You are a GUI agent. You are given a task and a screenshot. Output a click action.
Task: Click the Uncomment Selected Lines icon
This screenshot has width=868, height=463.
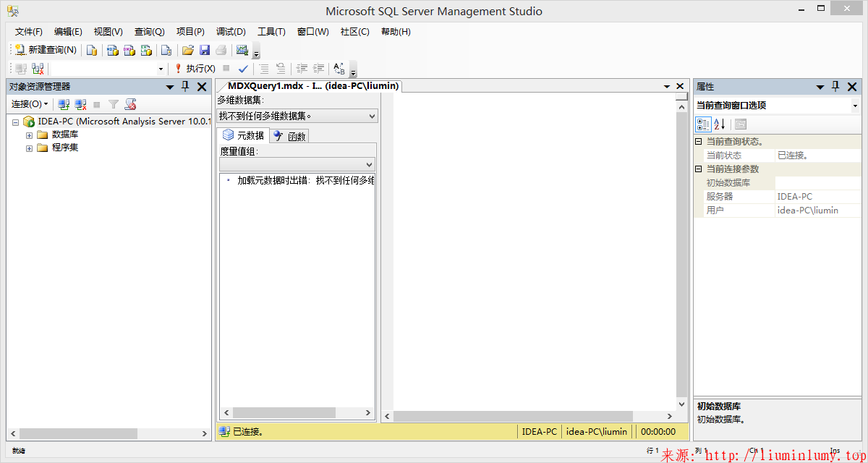(x=281, y=69)
